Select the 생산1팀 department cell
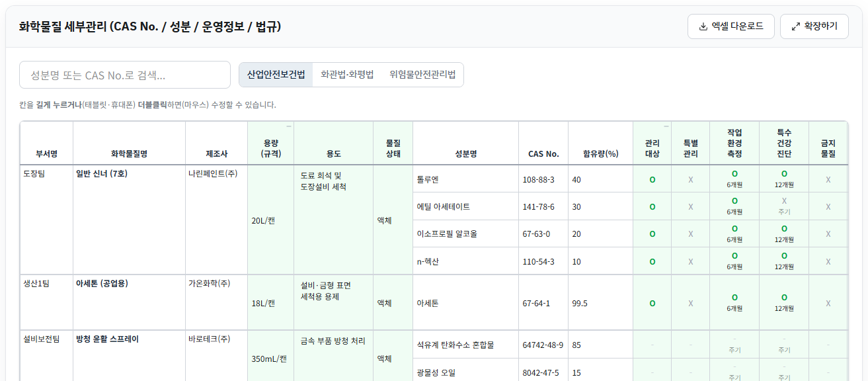 tap(46, 302)
